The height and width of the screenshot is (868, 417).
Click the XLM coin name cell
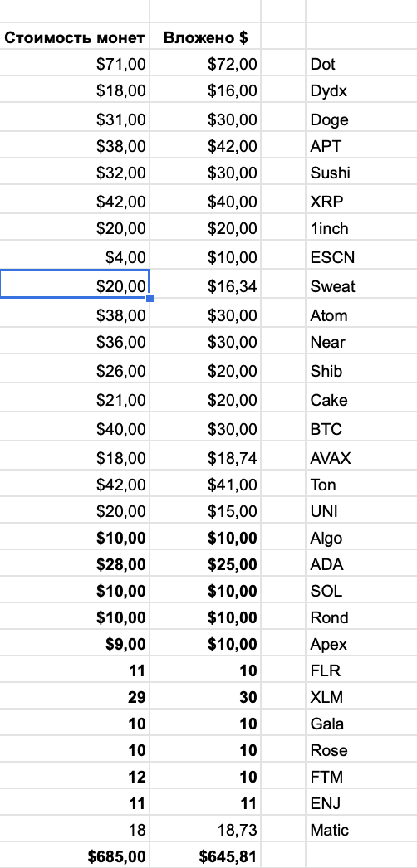click(361, 698)
